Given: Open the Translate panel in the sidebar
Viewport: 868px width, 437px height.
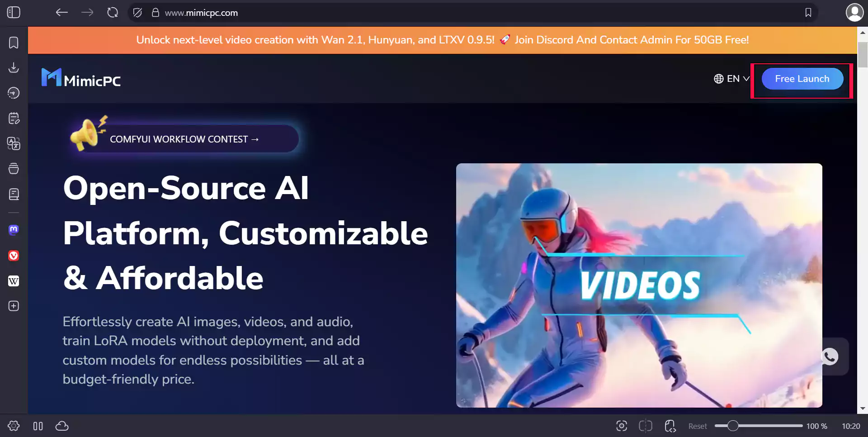Looking at the screenshot, I should pyautogui.click(x=14, y=144).
